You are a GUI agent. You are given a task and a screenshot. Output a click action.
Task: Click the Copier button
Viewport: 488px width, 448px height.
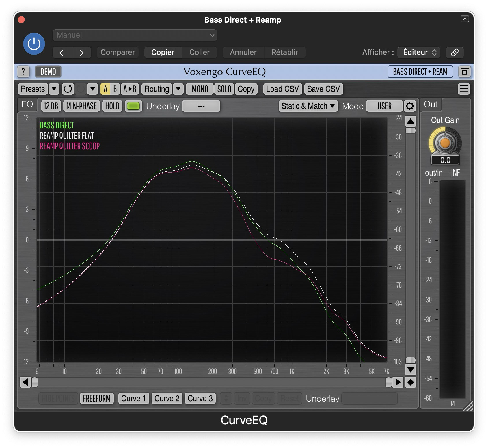point(163,53)
